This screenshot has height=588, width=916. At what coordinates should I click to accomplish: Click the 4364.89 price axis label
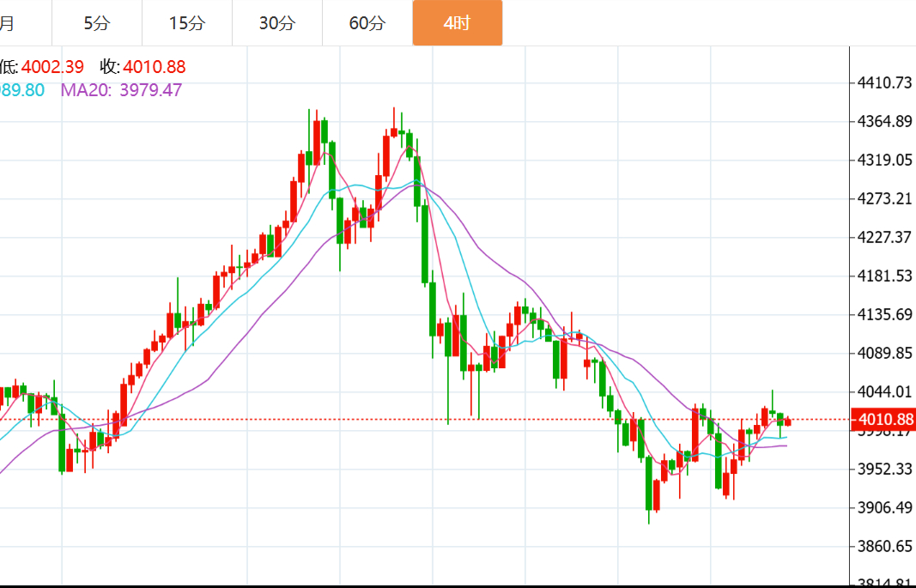click(x=884, y=122)
